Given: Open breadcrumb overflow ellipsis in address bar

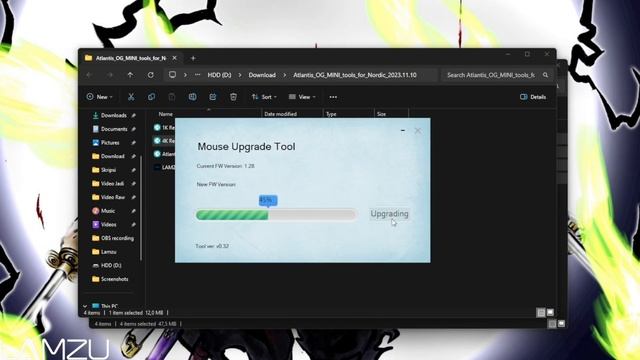Looking at the screenshot, I should pos(198,75).
